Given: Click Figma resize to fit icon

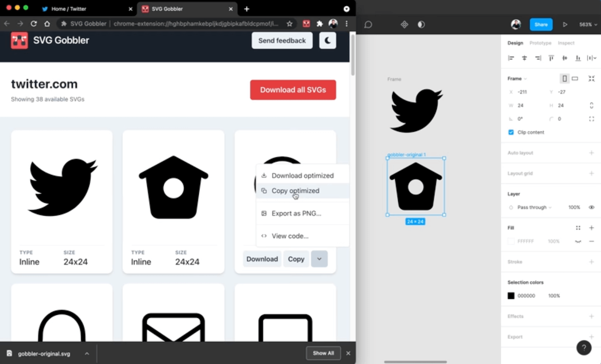Looking at the screenshot, I should tap(591, 79).
